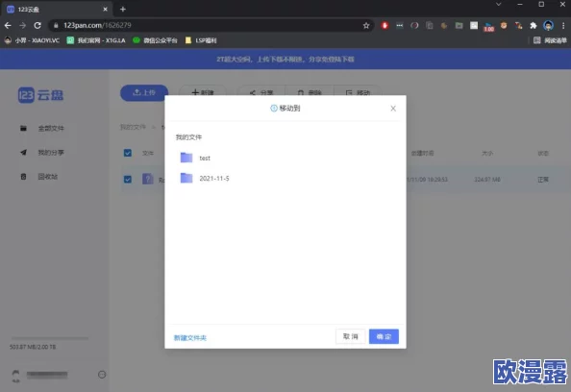The width and height of the screenshot is (571, 392).
Task: Select the test folder icon
Action: pos(186,158)
